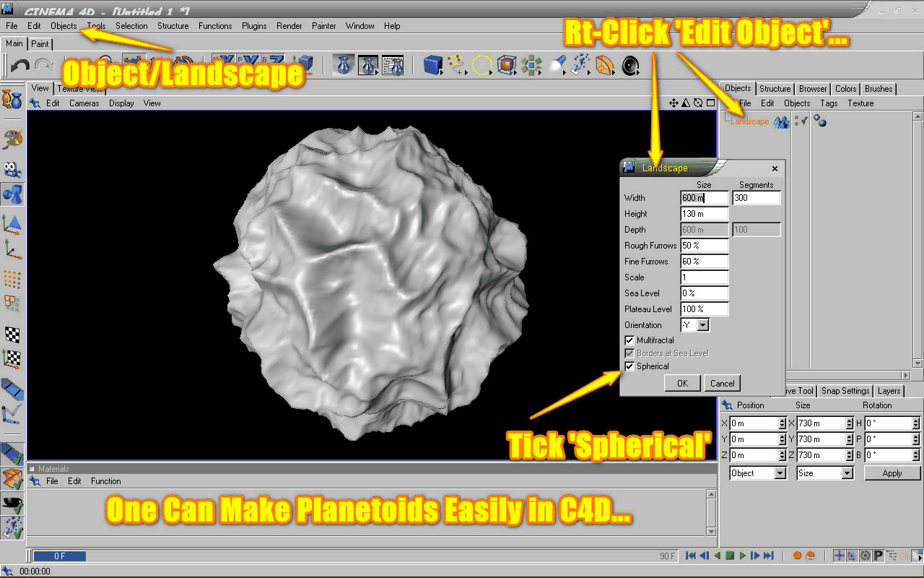
Task: Select the texture axis checkerboard icon
Action: pyautogui.click(x=12, y=358)
